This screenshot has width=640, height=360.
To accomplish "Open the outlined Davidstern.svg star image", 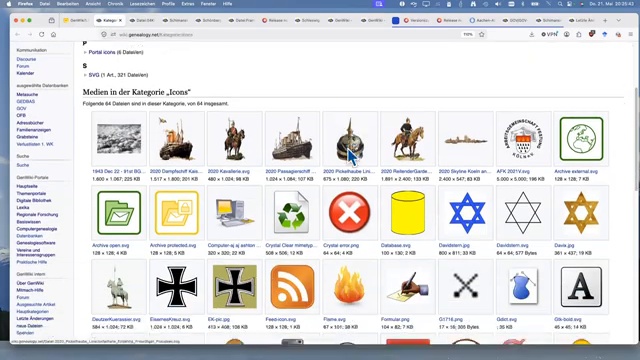I will click(523, 213).
